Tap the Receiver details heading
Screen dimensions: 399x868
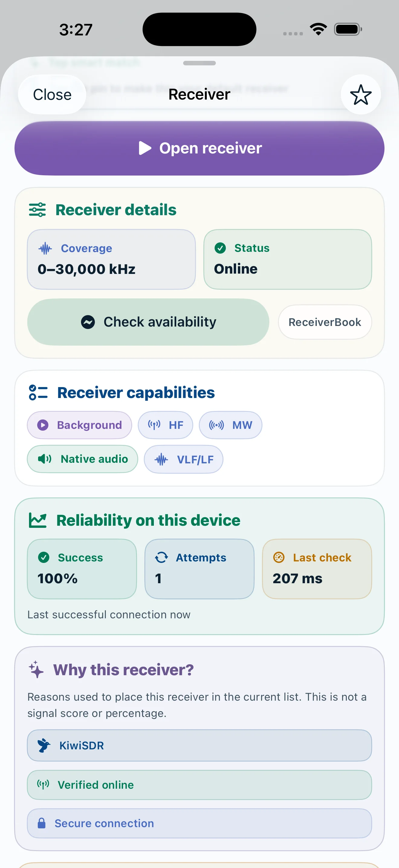(116, 210)
